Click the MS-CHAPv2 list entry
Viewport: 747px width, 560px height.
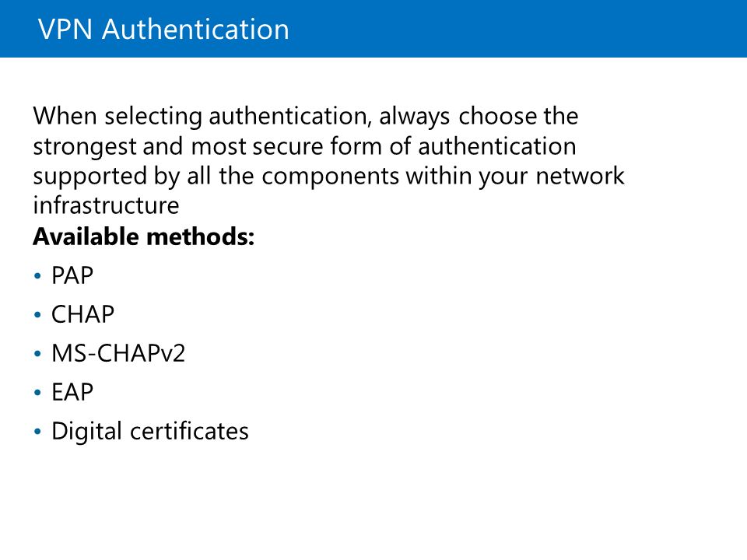click(118, 353)
